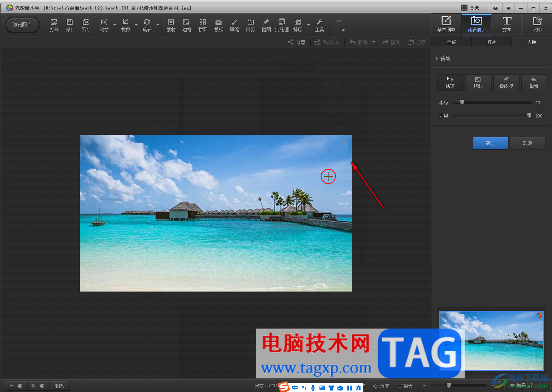
Task: Click the 适屏 fit screen button
Action: pyautogui.click(x=381, y=386)
